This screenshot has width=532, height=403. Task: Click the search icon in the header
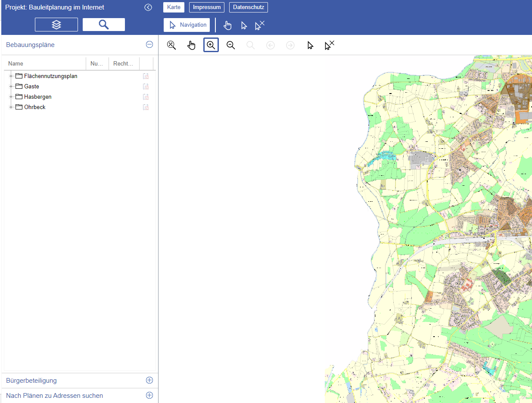coord(103,25)
